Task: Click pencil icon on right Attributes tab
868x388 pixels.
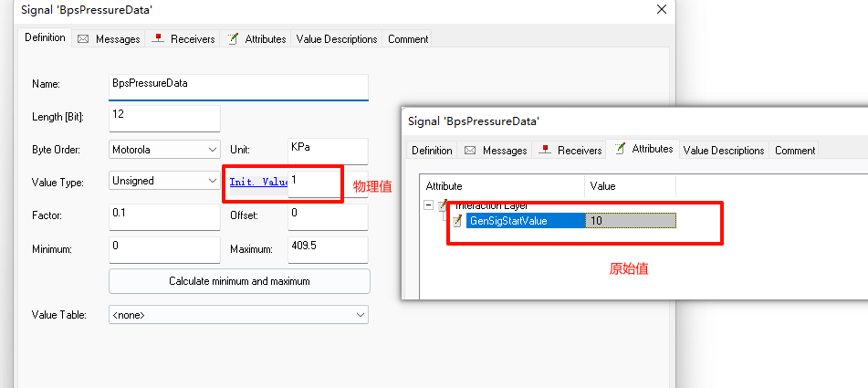Action: 620,148
